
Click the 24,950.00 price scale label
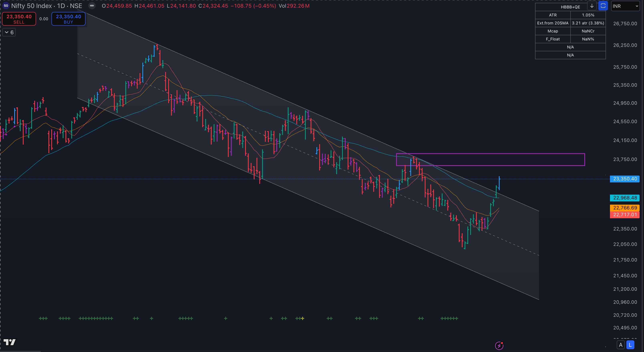(x=625, y=103)
